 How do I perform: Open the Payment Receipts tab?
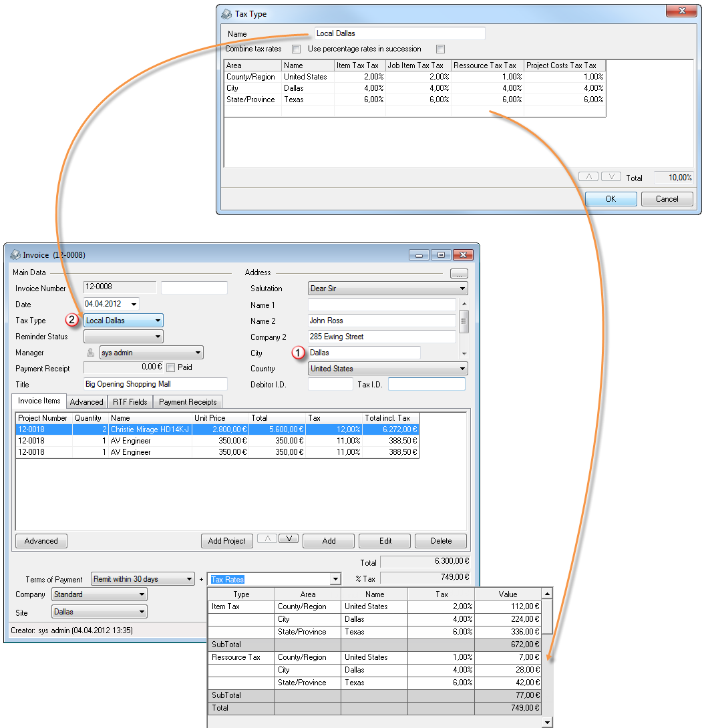pyautogui.click(x=188, y=402)
